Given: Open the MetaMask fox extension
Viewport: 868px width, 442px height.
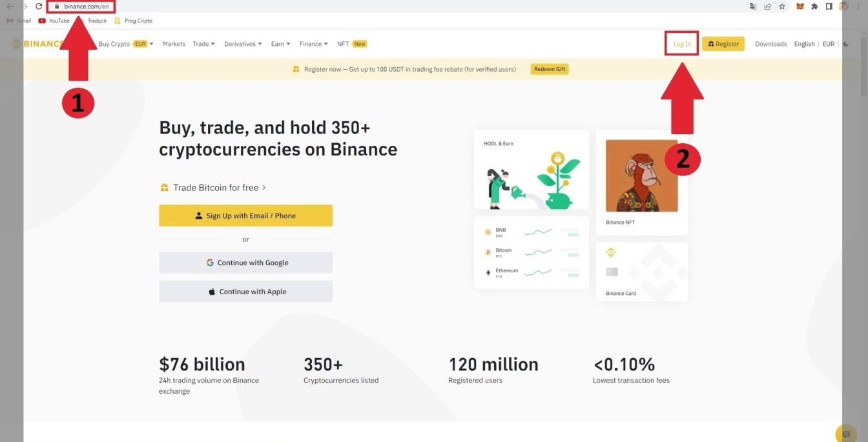Looking at the screenshot, I should [x=800, y=6].
